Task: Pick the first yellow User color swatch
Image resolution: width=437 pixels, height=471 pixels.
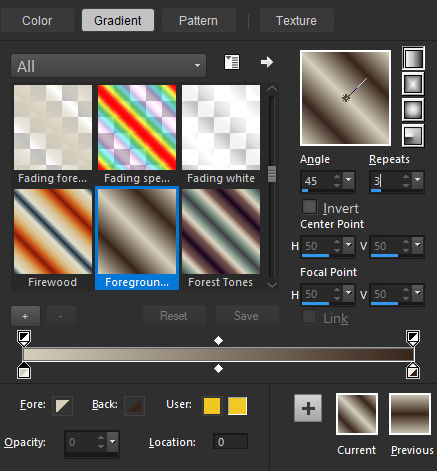Action: point(212,406)
